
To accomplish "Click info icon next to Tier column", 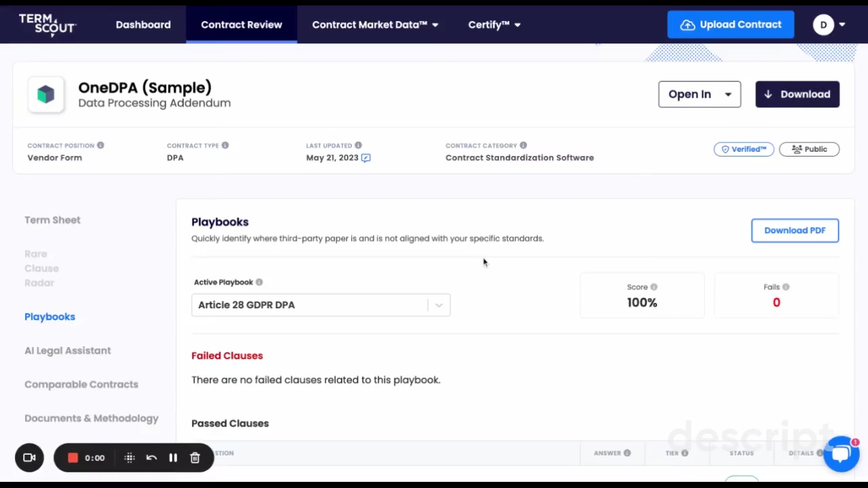I will 685,453.
